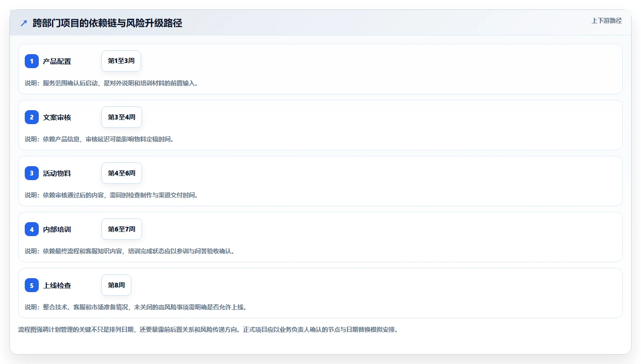Select the 内部培训 step name
Screen dimensions: 641x364
pos(57,229)
